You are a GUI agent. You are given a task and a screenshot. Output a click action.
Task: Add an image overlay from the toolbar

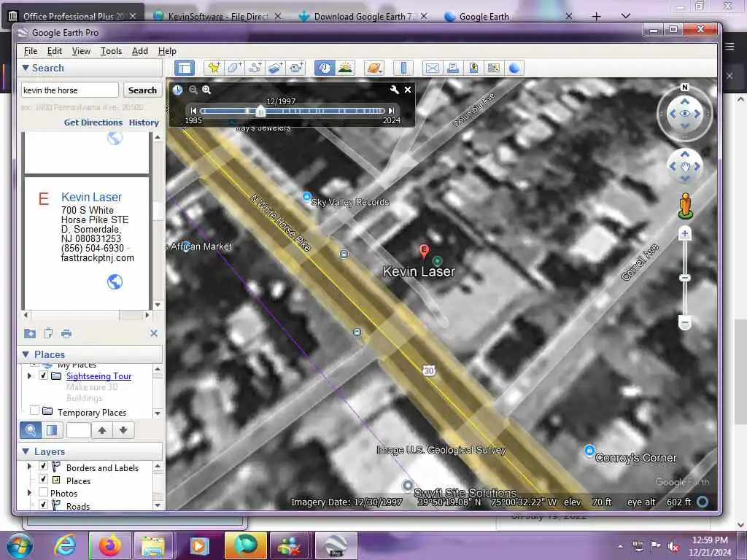275,68
